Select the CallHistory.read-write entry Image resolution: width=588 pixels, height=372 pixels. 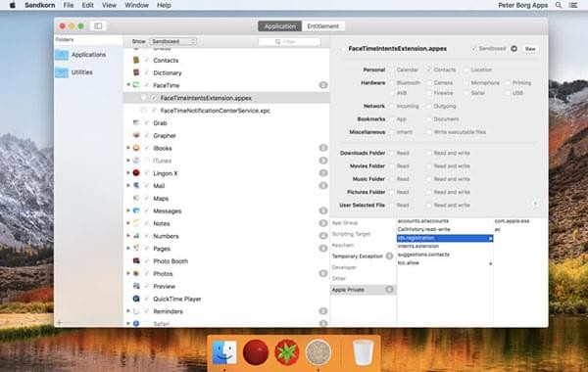click(x=445, y=229)
